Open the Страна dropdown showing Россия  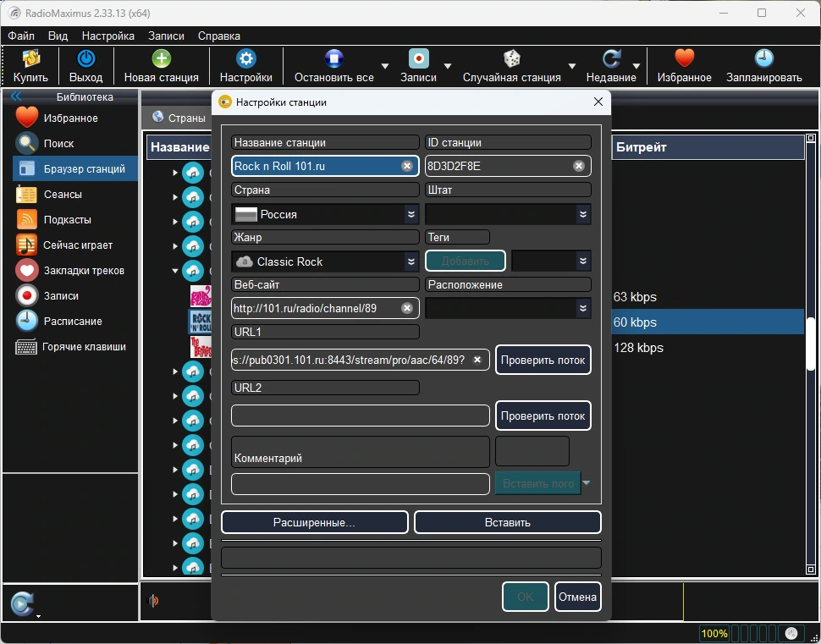point(325,214)
